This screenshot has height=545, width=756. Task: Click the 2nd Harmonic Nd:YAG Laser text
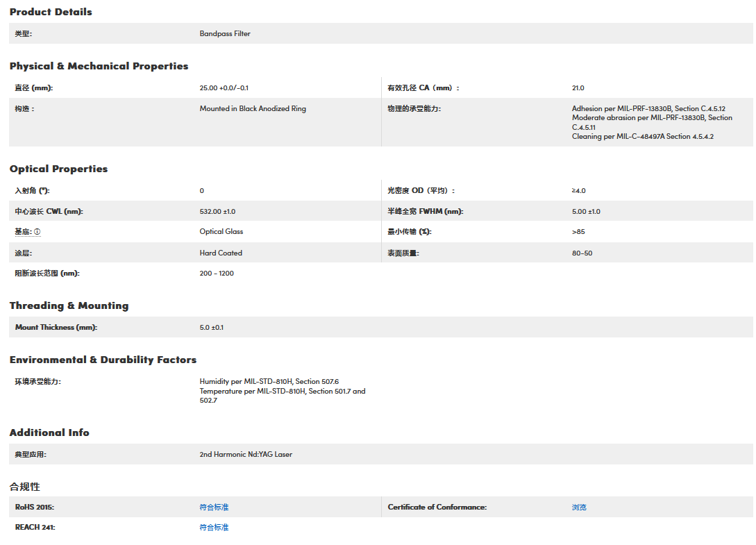[x=246, y=455]
